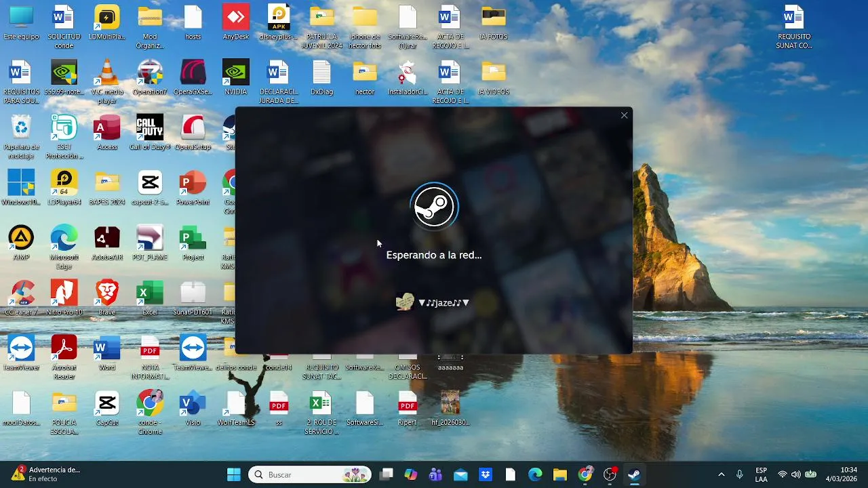Open the NOTA INFORMATI... PDF file
Image resolution: width=868 pixels, height=488 pixels.
(x=150, y=357)
